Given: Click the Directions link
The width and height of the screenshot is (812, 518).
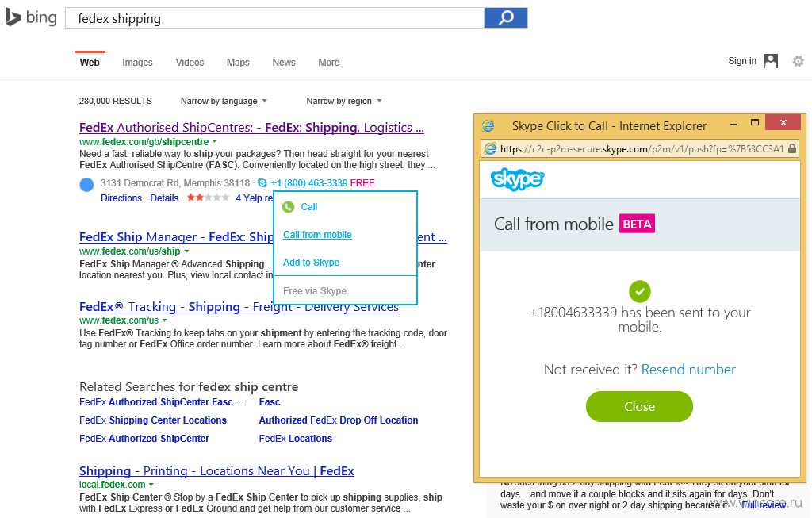Looking at the screenshot, I should coord(121,198).
